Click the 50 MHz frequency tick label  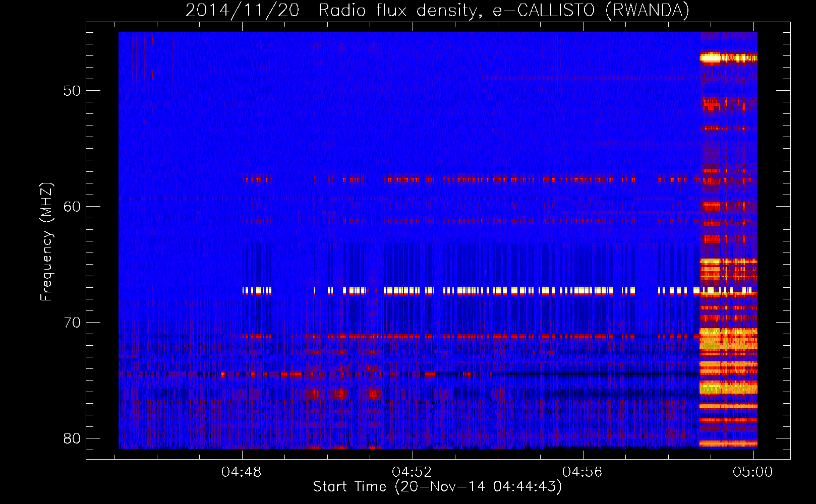click(72, 91)
